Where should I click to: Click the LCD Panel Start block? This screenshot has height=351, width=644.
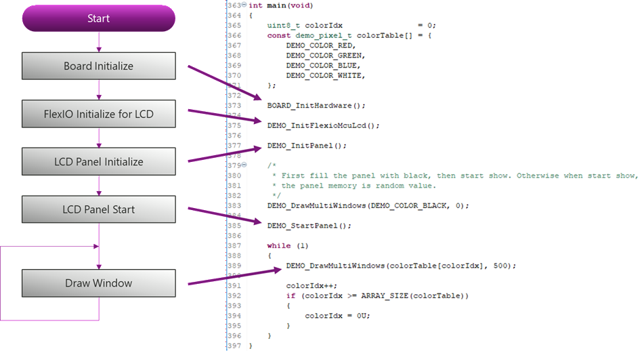[99, 209]
